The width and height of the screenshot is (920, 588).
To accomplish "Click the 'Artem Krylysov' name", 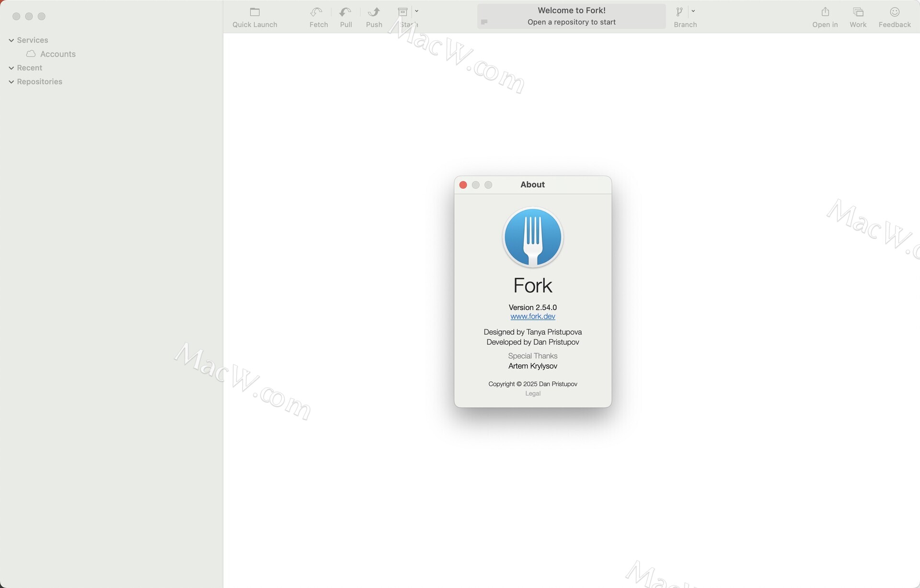I will coord(533,366).
